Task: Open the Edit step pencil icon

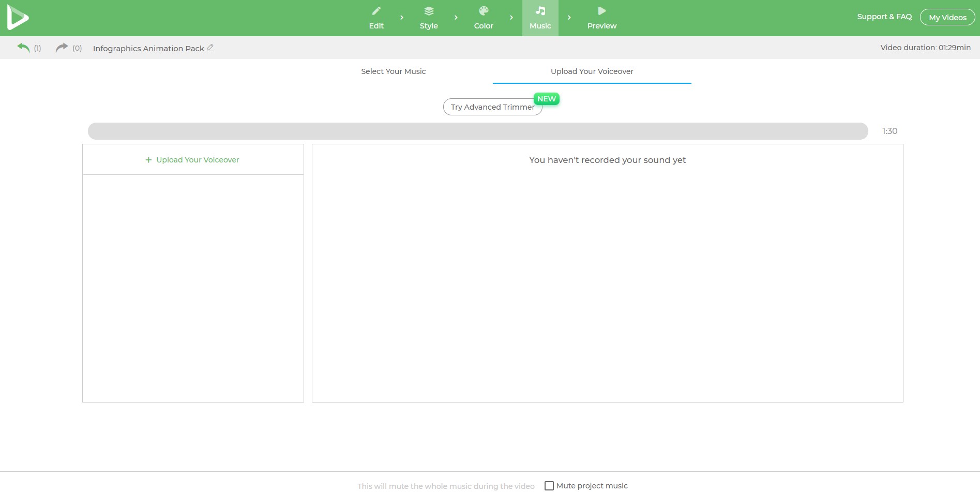Action: (x=376, y=11)
